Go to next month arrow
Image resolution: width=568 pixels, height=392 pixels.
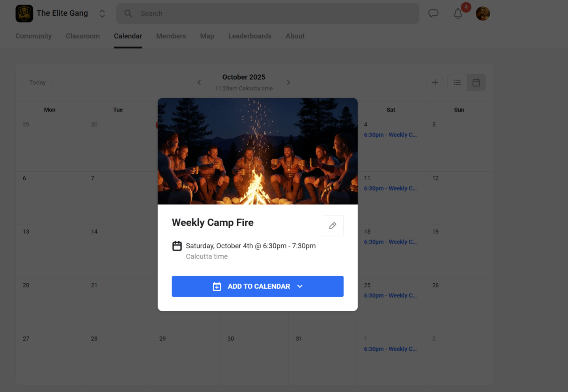tap(289, 82)
